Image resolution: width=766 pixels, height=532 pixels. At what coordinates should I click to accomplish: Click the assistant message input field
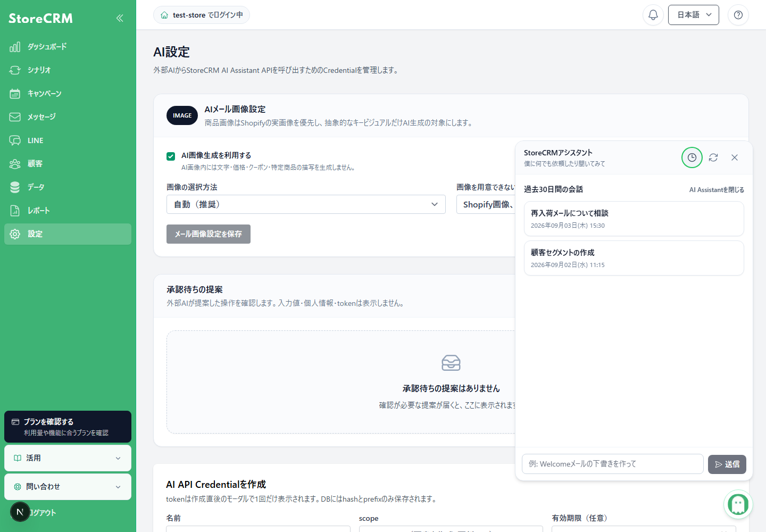[x=613, y=464]
